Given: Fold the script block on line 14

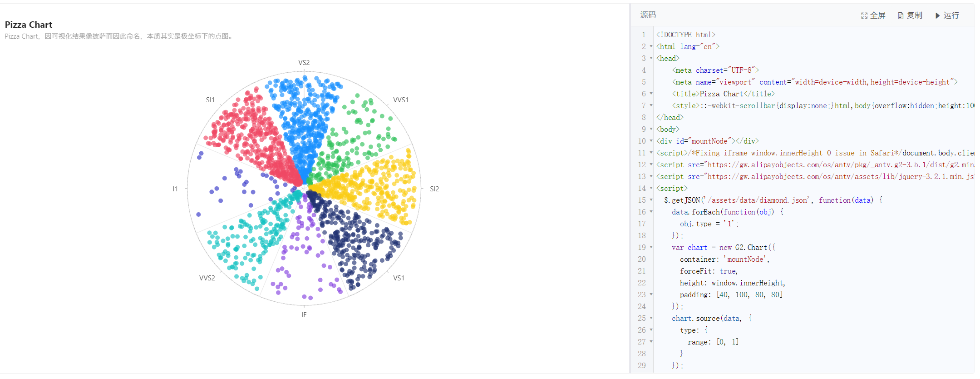Looking at the screenshot, I should (651, 188).
